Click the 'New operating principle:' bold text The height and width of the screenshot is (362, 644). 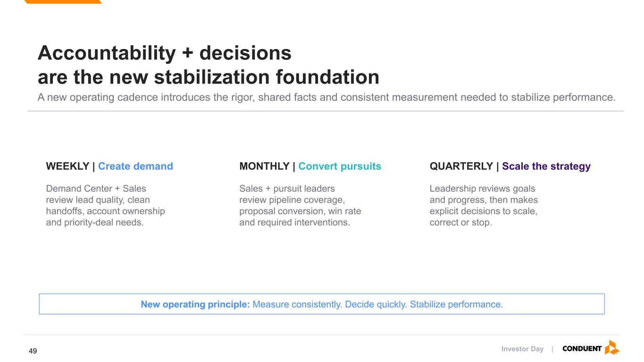195,304
